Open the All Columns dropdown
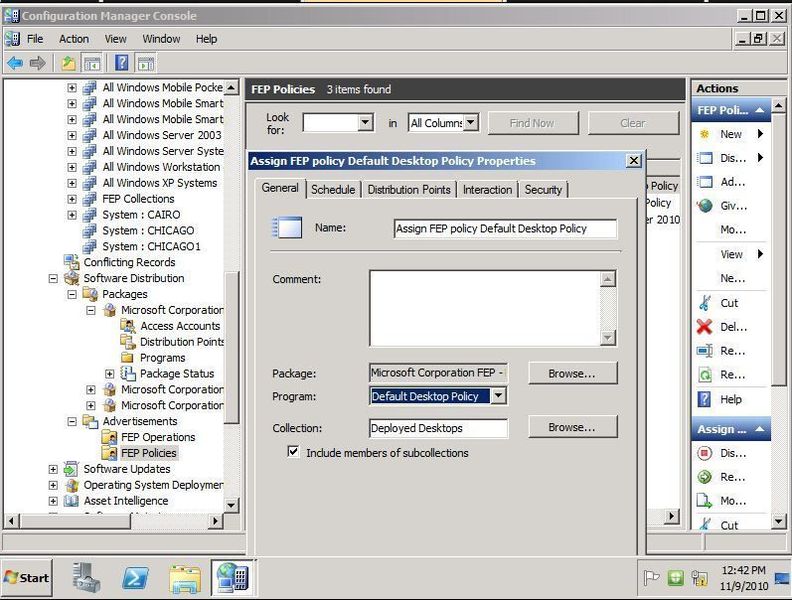 click(471, 122)
